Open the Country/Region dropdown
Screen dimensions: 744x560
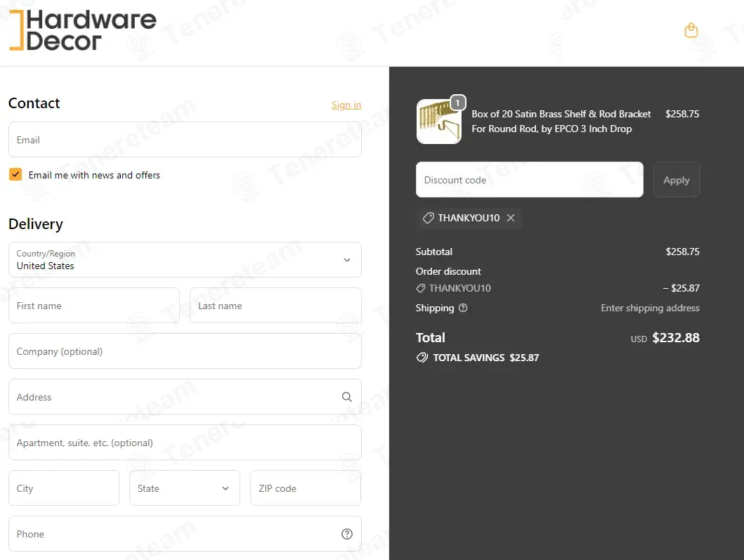(x=185, y=260)
